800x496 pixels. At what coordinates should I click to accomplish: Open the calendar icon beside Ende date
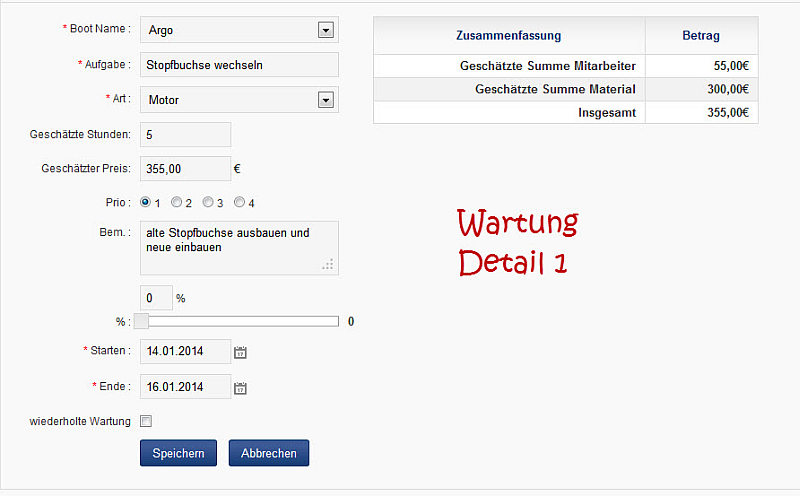(x=240, y=388)
